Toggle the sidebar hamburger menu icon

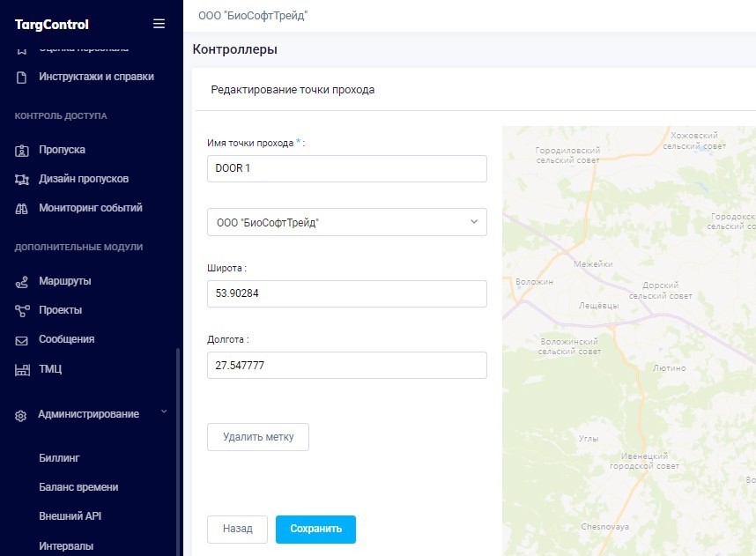click(159, 24)
